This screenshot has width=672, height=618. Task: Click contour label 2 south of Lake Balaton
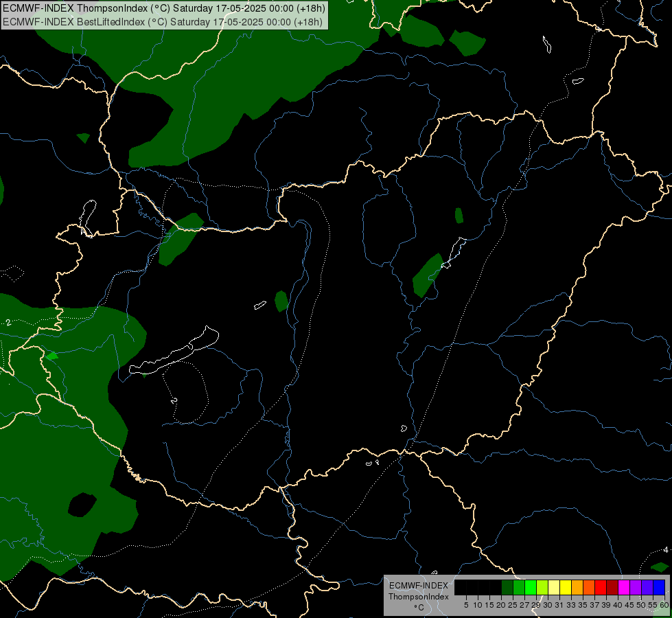click(174, 400)
